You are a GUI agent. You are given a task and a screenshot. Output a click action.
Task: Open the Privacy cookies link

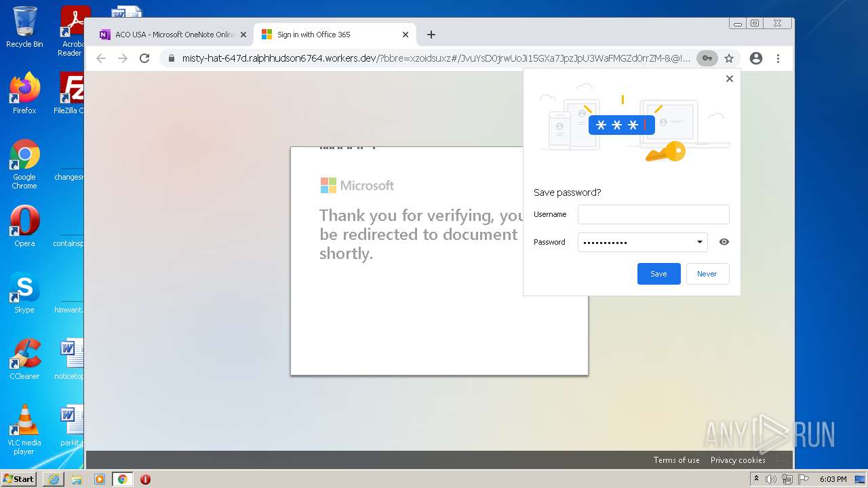coord(738,460)
